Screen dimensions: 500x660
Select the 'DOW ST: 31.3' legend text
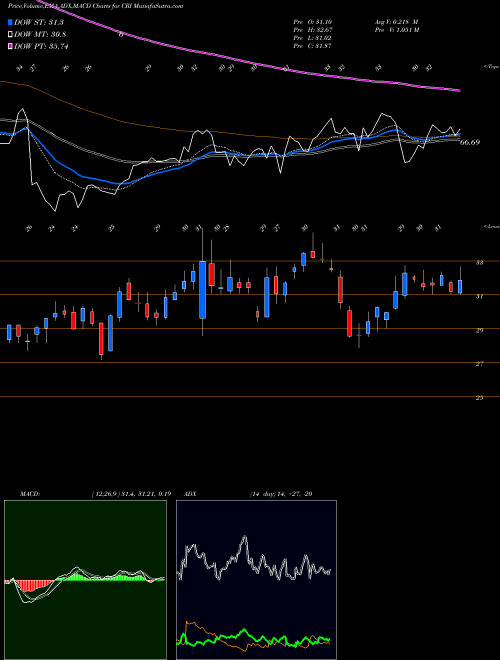[38, 22]
